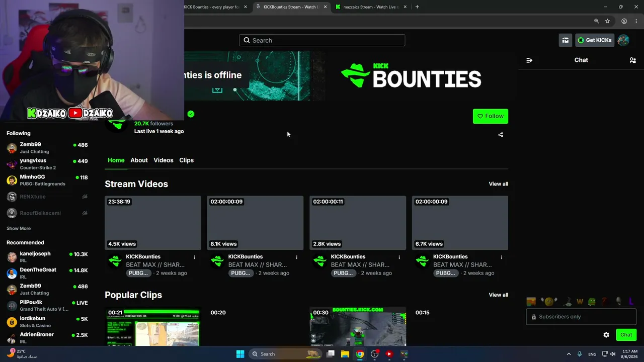Open lordkebun in Recommended list
The image size is (644, 362).
pos(47,322)
